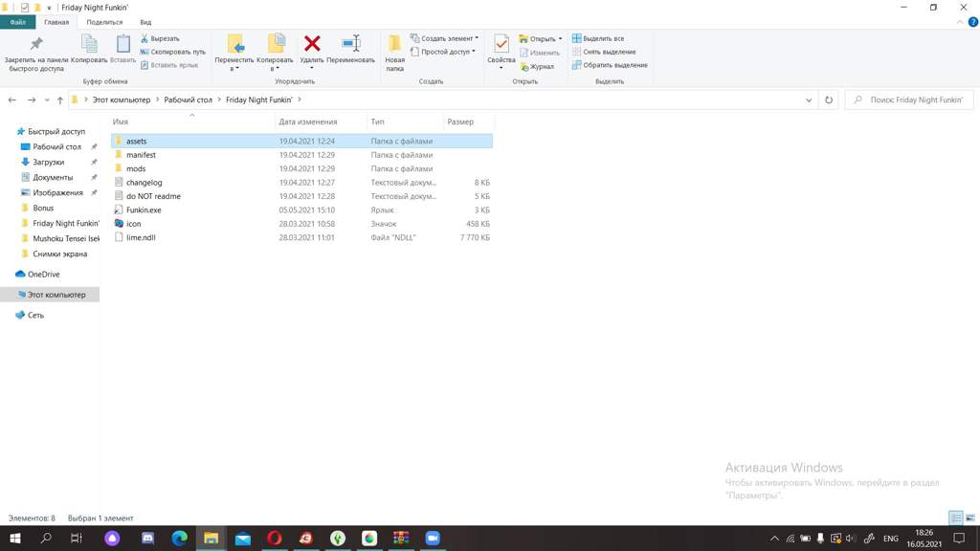The width and height of the screenshot is (980, 551).
Task: Sort files by the Имя column
Action: 192,121
